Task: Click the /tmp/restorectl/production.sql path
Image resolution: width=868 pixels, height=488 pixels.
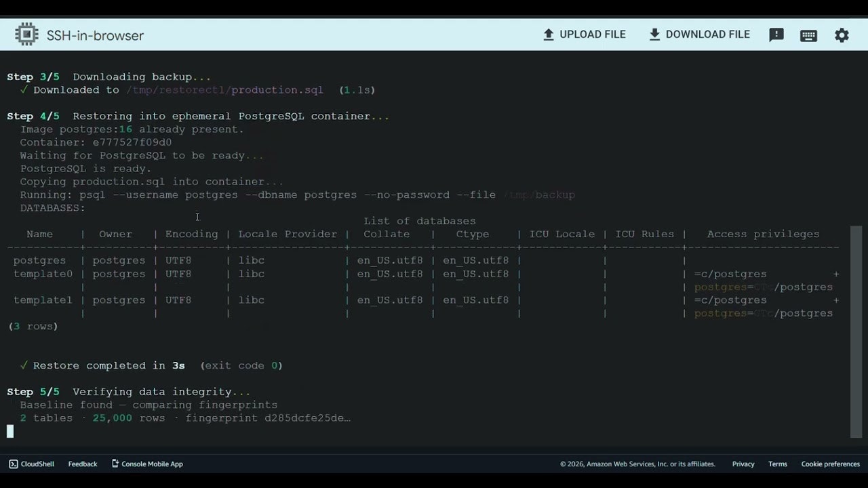Action: [x=224, y=90]
